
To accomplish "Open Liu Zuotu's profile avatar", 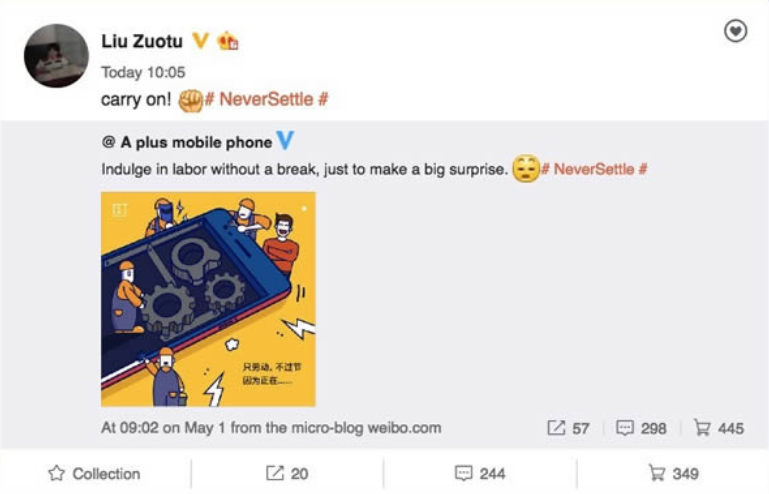I will (56, 56).
